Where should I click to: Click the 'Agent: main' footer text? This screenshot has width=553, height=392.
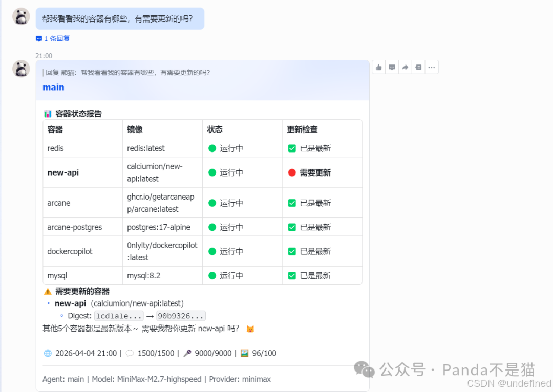63,379
